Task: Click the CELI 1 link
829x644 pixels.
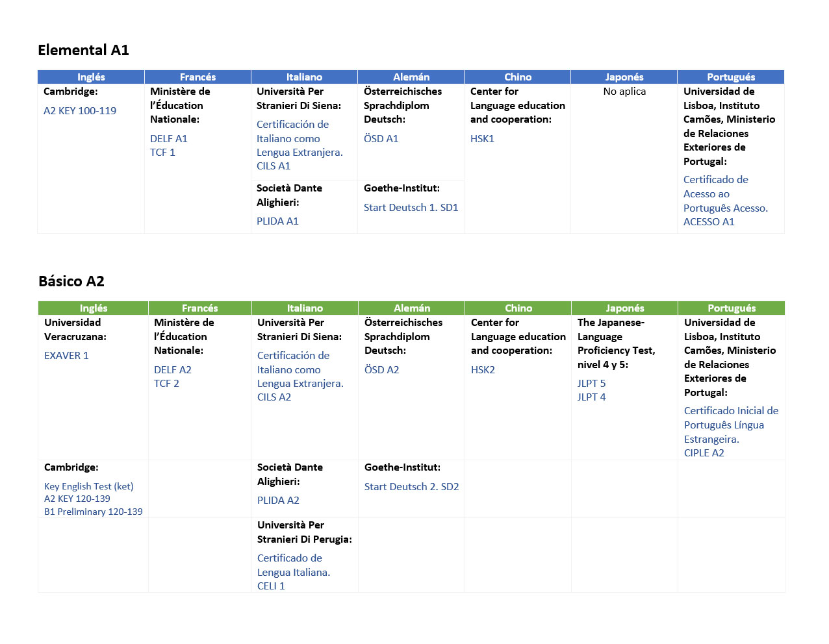Action: (271, 586)
